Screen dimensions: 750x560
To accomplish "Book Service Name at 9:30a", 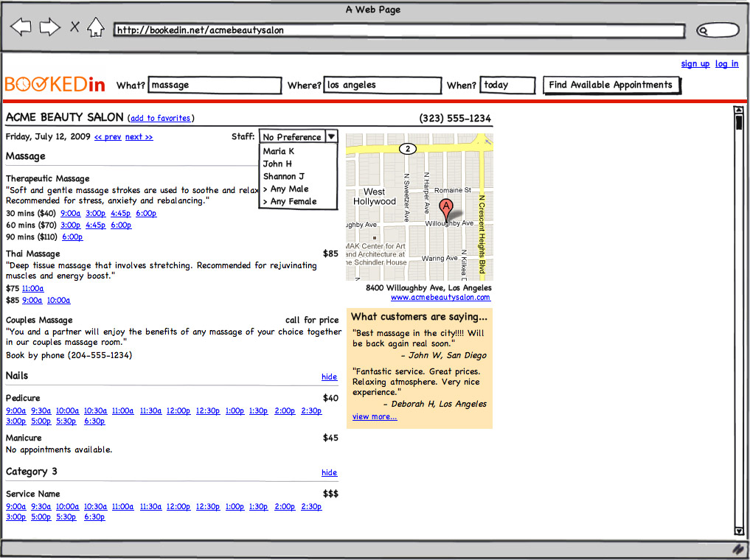I will (x=41, y=506).
